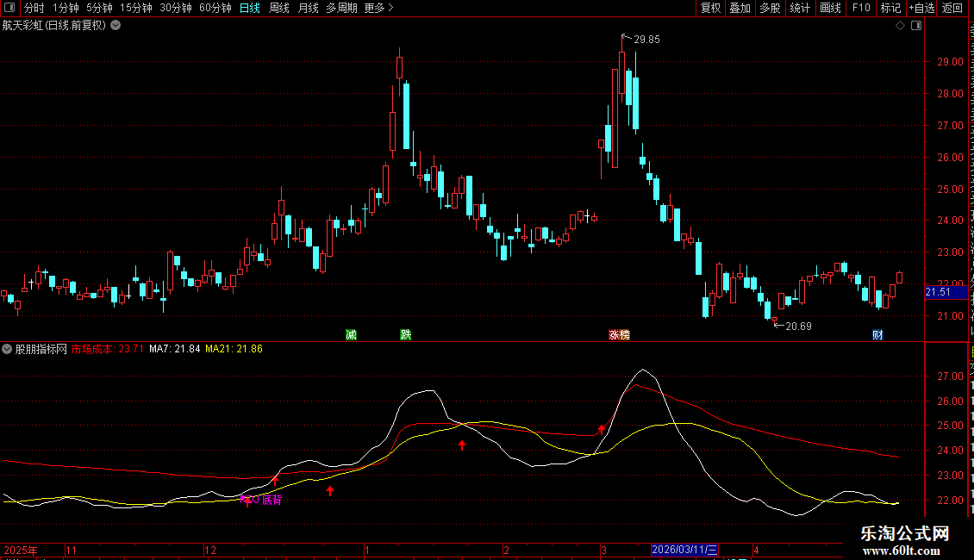Open the 统计 statistics button
Image resolution: width=974 pixels, height=560 pixels.
[x=800, y=8]
